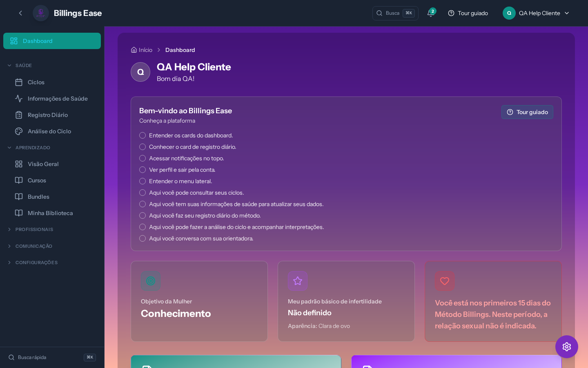The width and height of the screenshot is (588, 368).
Task: Click the home icon in the breadcrumb
Action: point(134,49)
